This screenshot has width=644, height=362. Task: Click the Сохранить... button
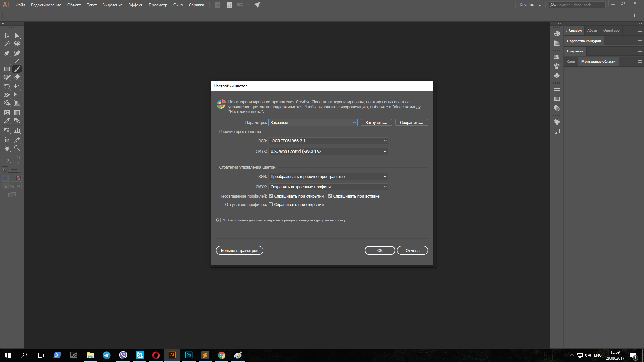click(x=412, y=123)
